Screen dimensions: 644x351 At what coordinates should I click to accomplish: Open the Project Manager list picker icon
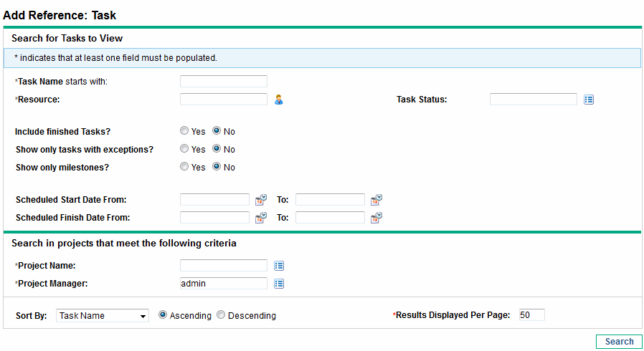click(x=279, y=284)
